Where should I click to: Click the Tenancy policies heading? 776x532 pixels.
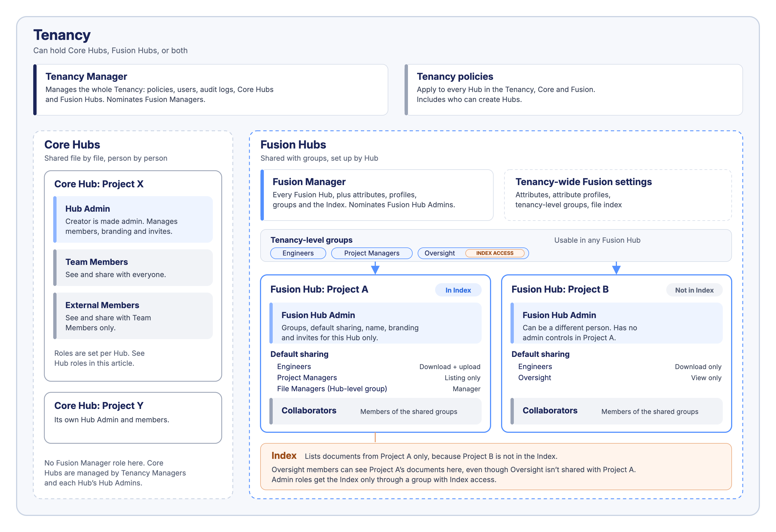coord(455,76)
